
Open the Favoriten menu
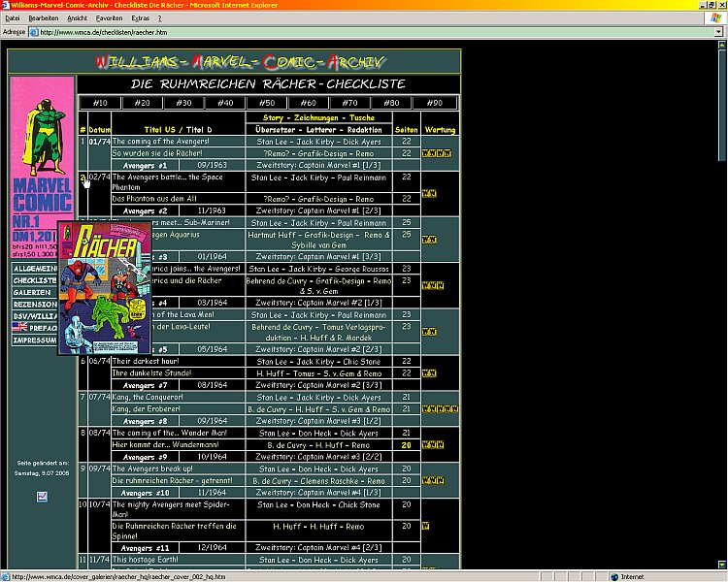click(x=109, y=18)
